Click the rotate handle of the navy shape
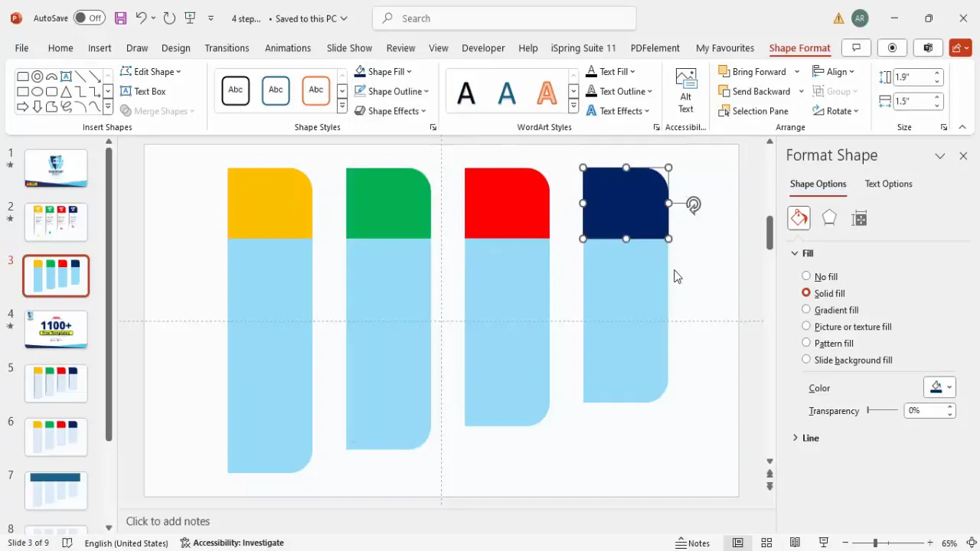The height and width of the screenshot is (551, 980). (x=693, y=204)
